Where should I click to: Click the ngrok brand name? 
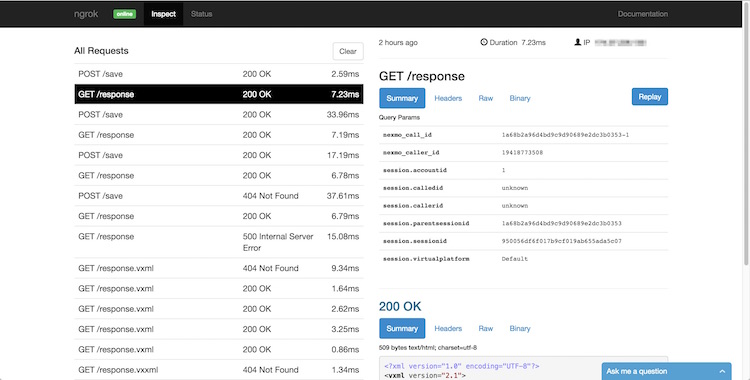pyautogui.click(x=86, y=14)
